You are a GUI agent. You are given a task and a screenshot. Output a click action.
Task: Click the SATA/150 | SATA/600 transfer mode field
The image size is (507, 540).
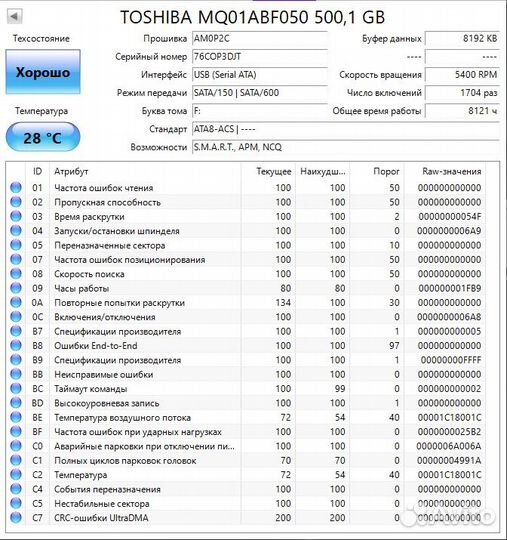tap(260, 93)
